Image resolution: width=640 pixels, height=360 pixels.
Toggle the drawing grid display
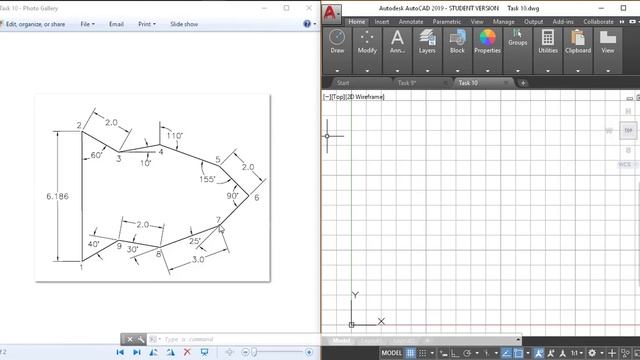tap(410, 353)
